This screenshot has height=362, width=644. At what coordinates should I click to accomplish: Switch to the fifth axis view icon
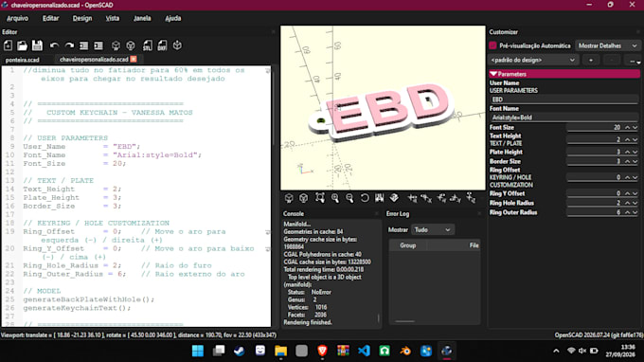(x=471, y=198)
